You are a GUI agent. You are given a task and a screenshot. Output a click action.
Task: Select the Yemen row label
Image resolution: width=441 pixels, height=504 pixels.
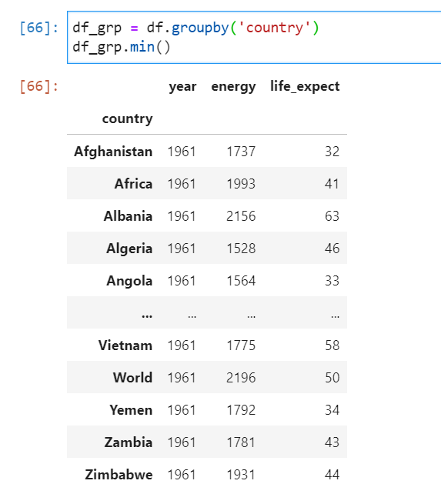pyautogui.click(x=131, y=410)
